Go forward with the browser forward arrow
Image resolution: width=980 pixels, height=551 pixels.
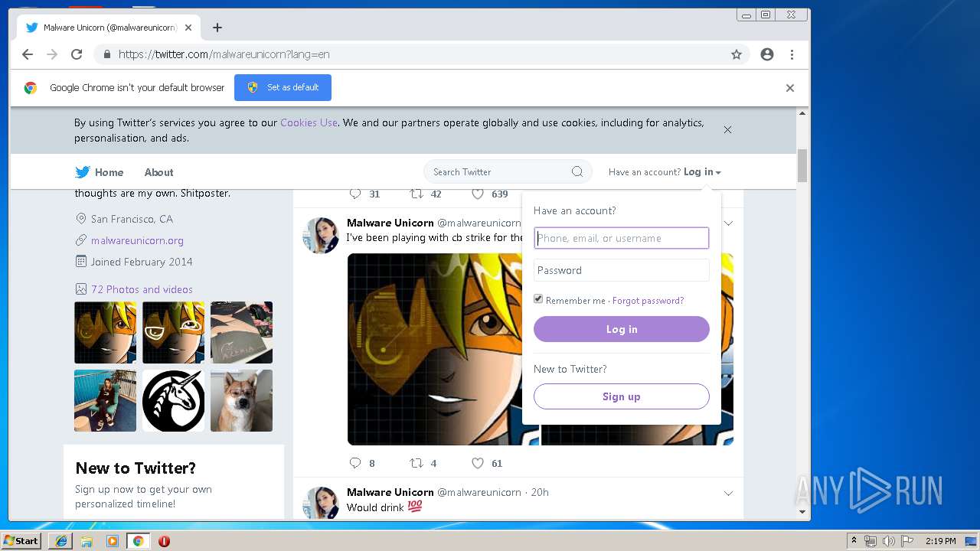point(52,54)
